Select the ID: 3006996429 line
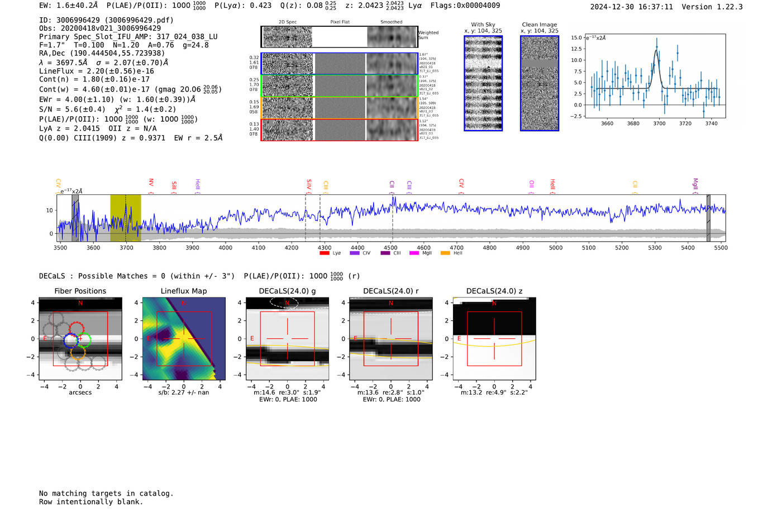Image resolution: width=782 pixels, height=532 pixels. (106, 20)
